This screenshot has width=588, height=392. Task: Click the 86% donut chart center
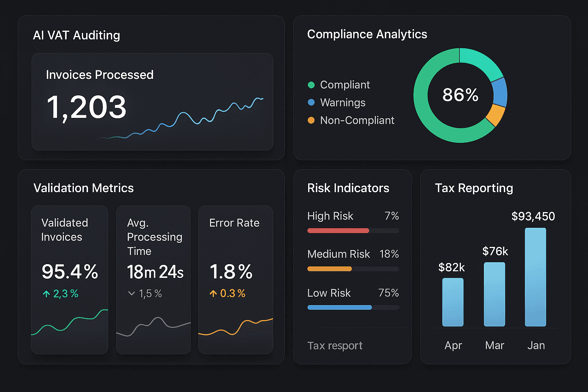point(461,95)
